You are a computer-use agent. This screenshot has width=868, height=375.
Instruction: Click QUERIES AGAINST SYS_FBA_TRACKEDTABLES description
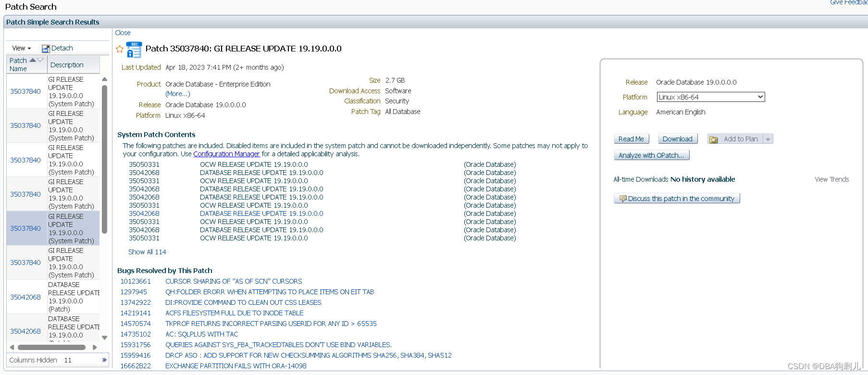click(278, 345)
